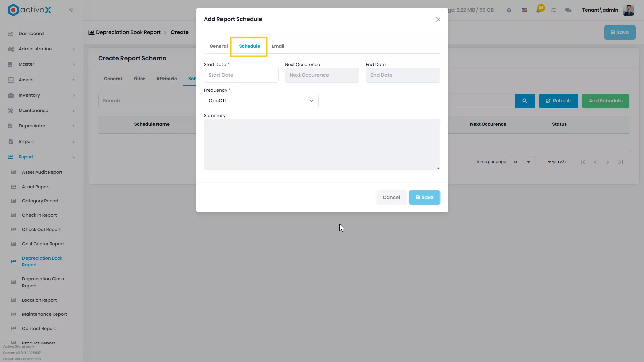The image size is (644, 362).
Task: Open Maintenance Report in sidebar
Action: [x=45, y=314]
